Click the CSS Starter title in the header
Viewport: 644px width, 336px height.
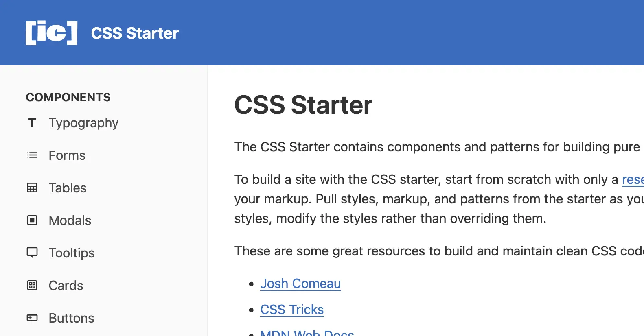(135, 33)
